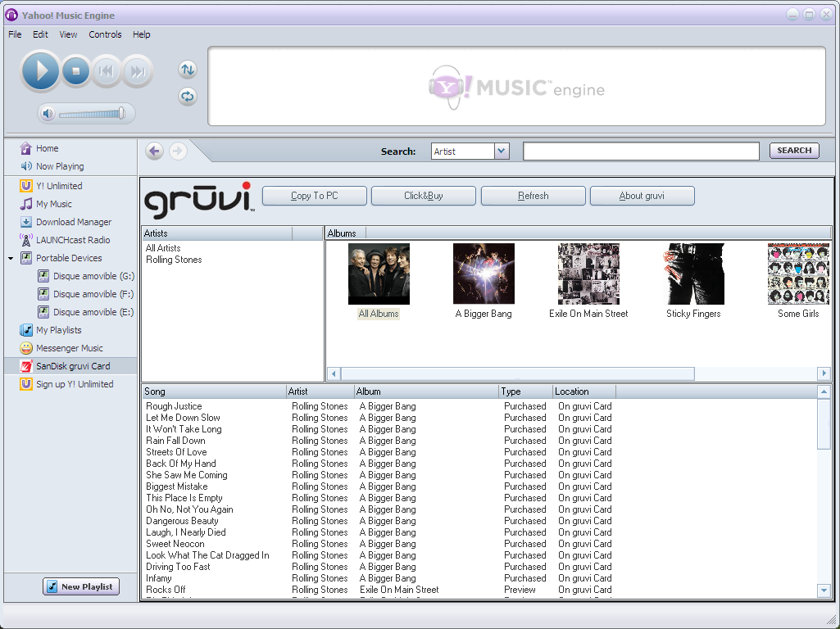Viewport: 840px width, 629px height.
Task: Mute the volume speaker icon
Action: click(x=48, y=114)
